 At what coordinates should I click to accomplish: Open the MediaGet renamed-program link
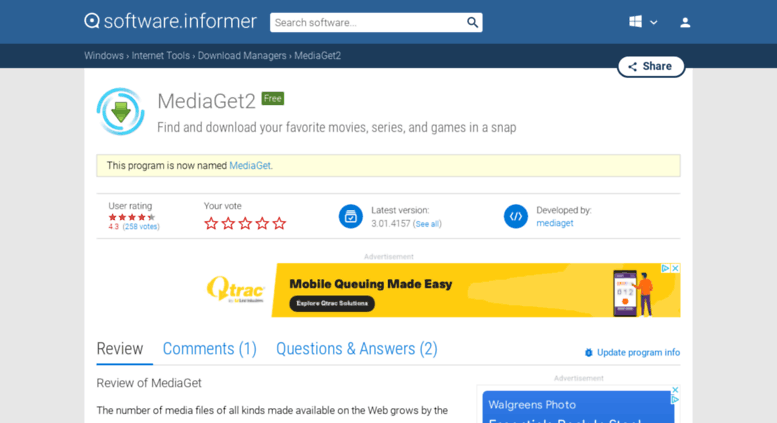point(251,165)
